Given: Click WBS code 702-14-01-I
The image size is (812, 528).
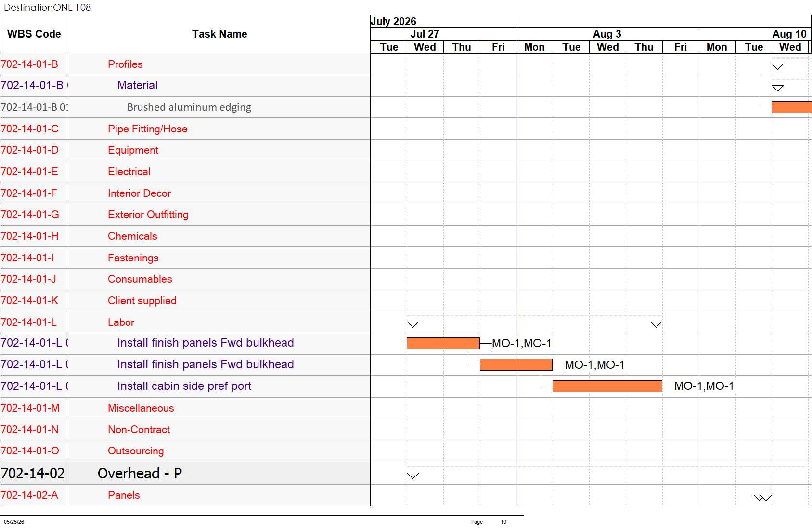Looking at the screenshot, I should (27, 258).
